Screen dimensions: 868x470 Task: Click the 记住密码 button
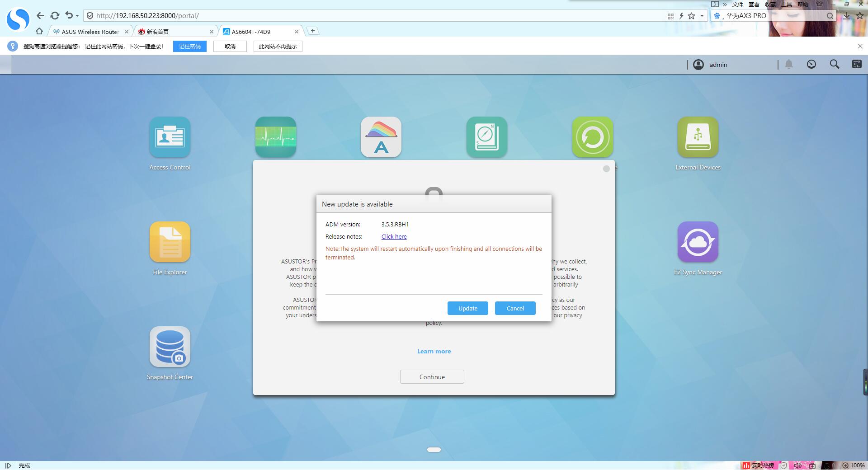point(190,46)
